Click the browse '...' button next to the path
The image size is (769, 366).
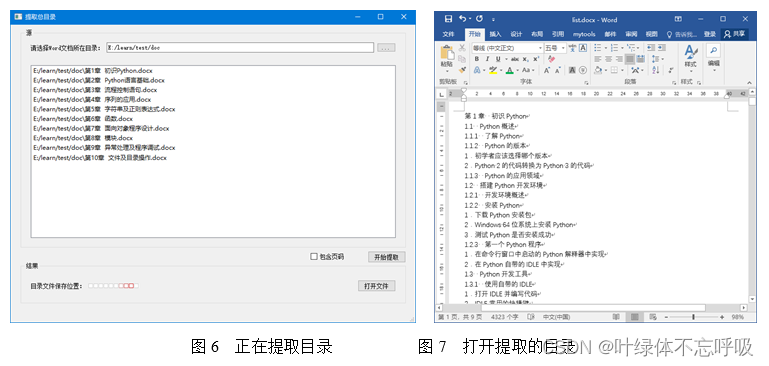click(x=386, y=48)
